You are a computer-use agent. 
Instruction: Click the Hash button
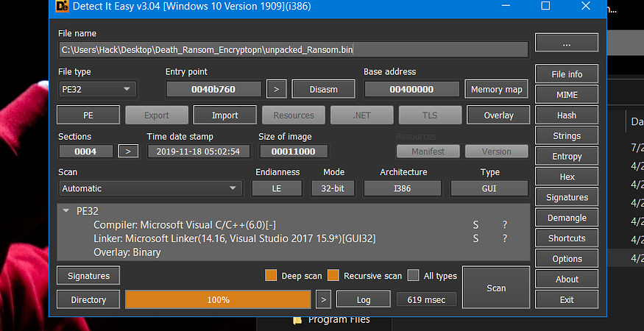567,115
